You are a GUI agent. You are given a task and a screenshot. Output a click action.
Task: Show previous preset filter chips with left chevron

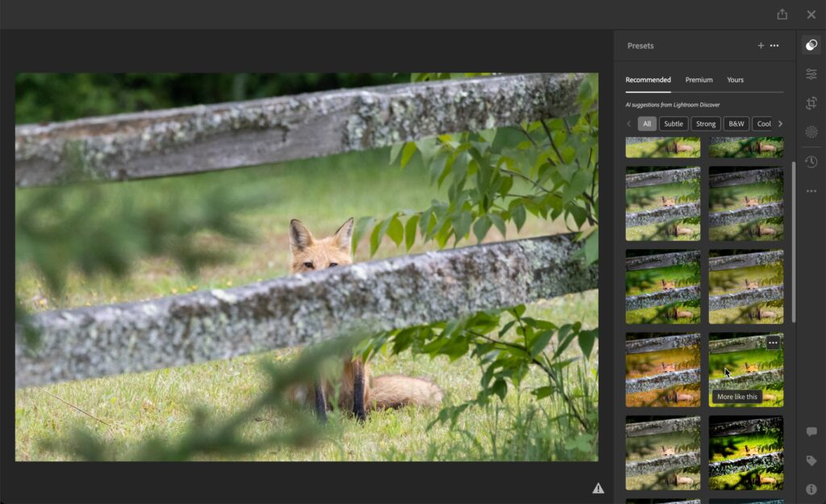click(628, 123)
